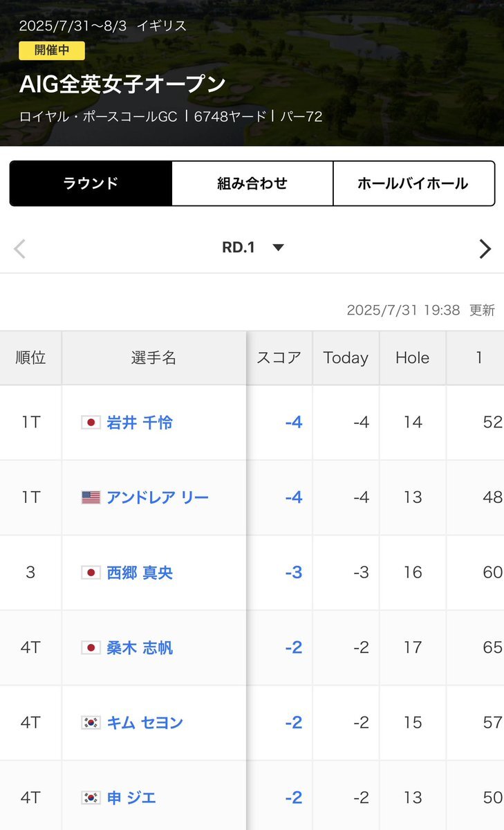This screenshot has height=830, width=504.
Task: Click the スコア column header
Action: [279, 358]
